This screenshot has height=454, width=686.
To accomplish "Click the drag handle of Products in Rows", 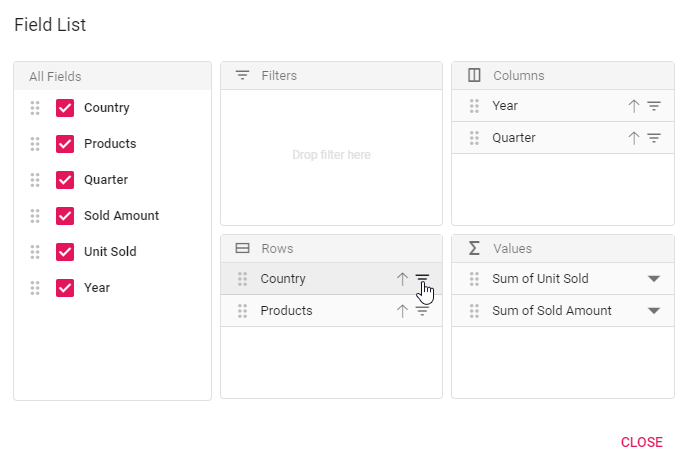I will click(x=242, y=311).
